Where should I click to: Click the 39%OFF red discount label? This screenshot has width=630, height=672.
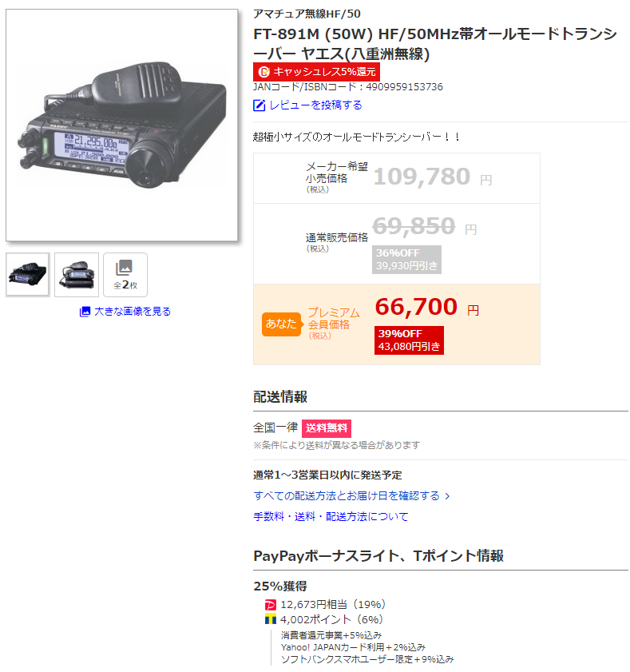tap(409, 340)
